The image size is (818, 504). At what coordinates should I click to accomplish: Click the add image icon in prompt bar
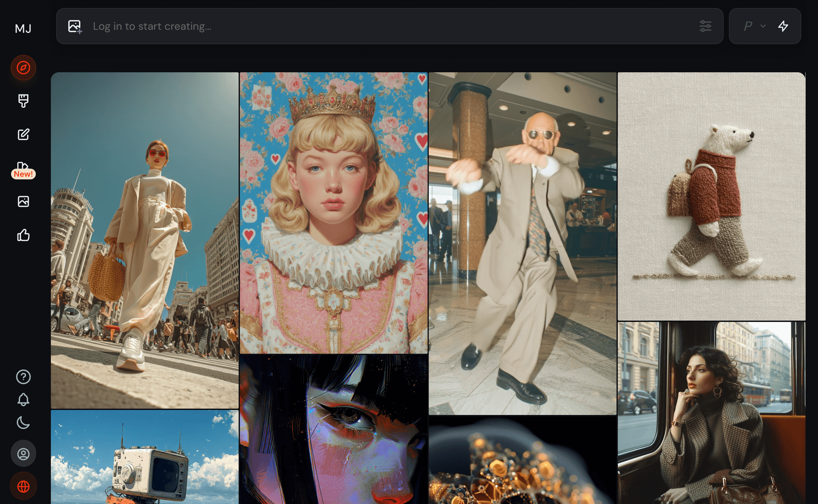coord(75,26)
